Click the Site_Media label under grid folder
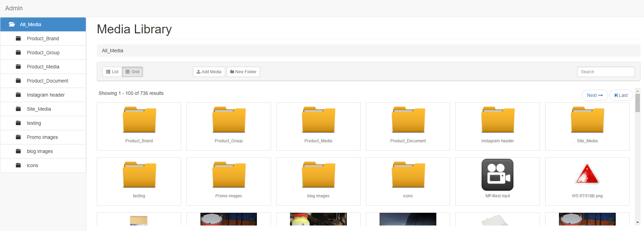This screenshot has width=644, height=231. click(587, 141)
